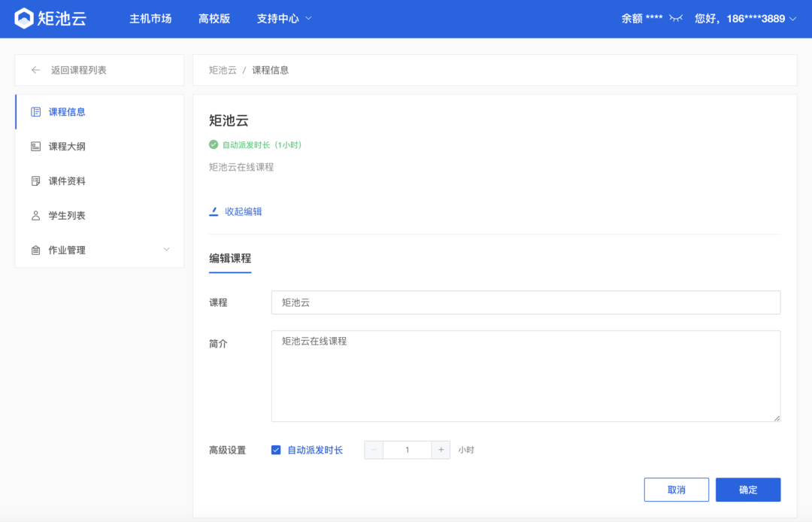This screenshot has width=812, height=522.
Task: Click the 课程信息 breadcrumb item
Action: (x=271, y=70)
